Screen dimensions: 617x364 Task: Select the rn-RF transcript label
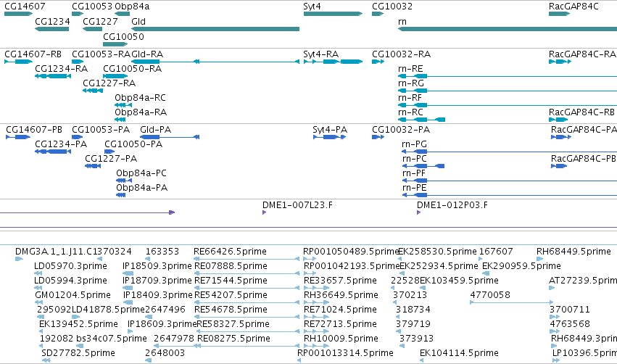click(x=410, y=98)
